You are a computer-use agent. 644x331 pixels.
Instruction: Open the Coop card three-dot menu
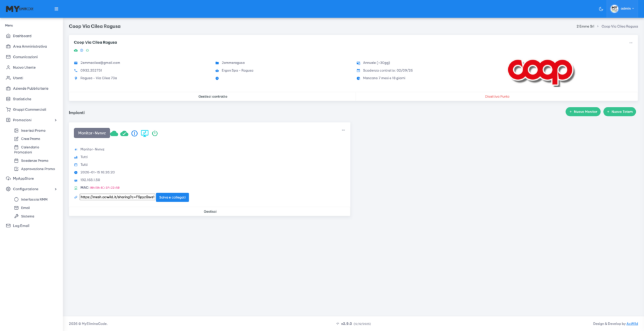(x=631, y=43)
